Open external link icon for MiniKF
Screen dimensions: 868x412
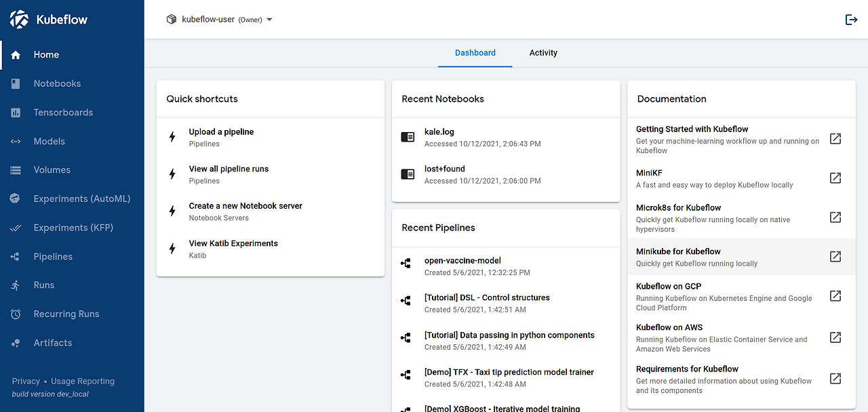pos(835,178)
